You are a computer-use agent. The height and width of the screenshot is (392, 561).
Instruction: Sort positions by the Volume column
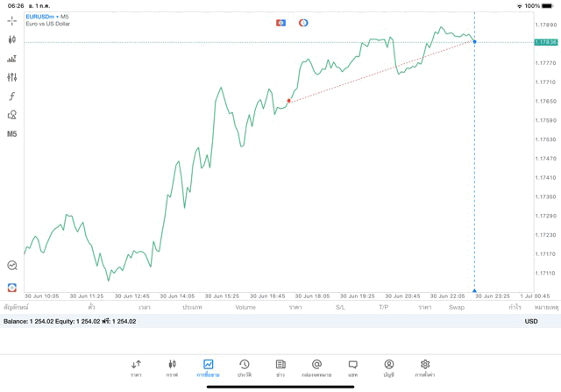[x=245, y=308]
